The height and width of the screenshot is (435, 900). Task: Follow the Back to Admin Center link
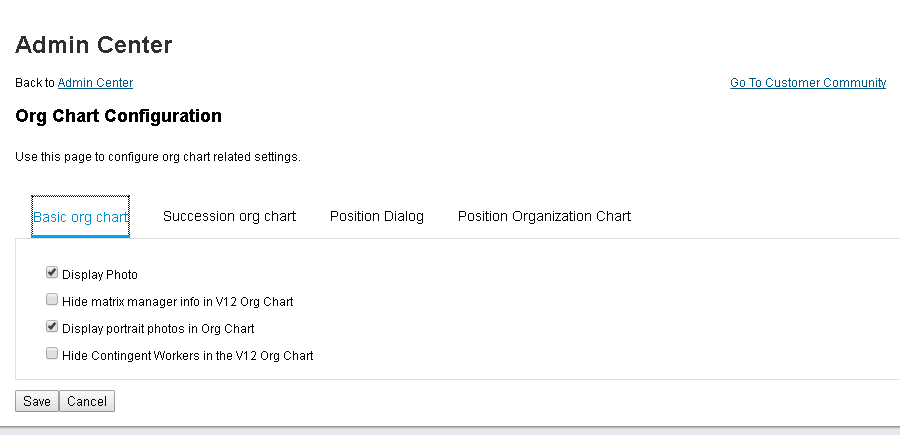95,83
